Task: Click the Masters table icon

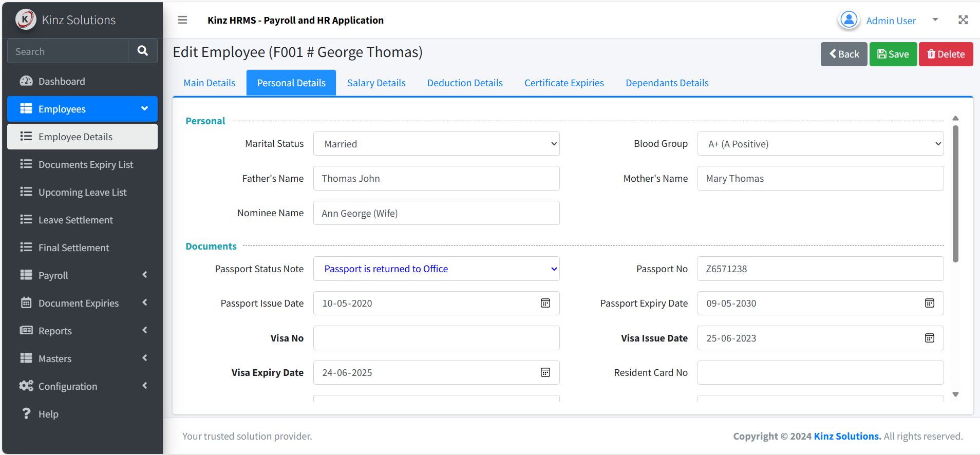Action: click(26, 358)
